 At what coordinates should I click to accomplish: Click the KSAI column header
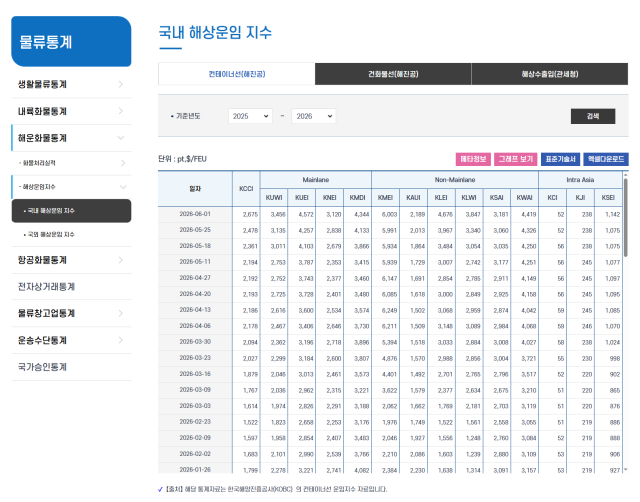[x=497, y=198]
